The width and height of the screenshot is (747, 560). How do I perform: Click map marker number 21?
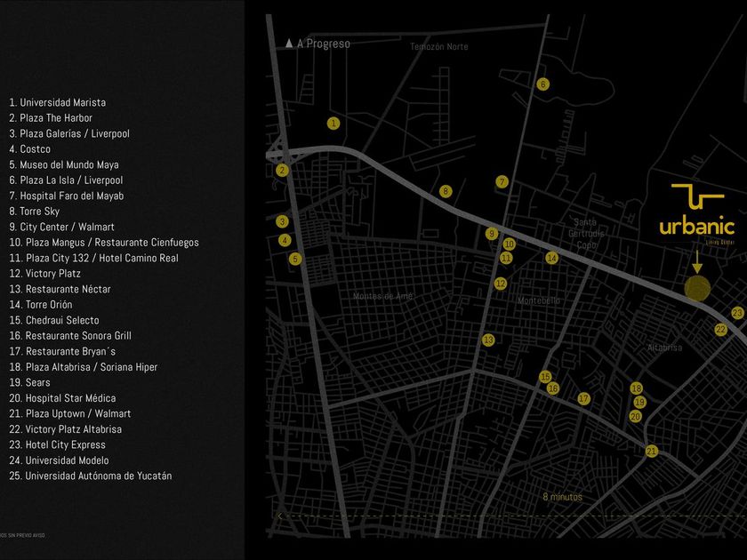coord(652,451)
